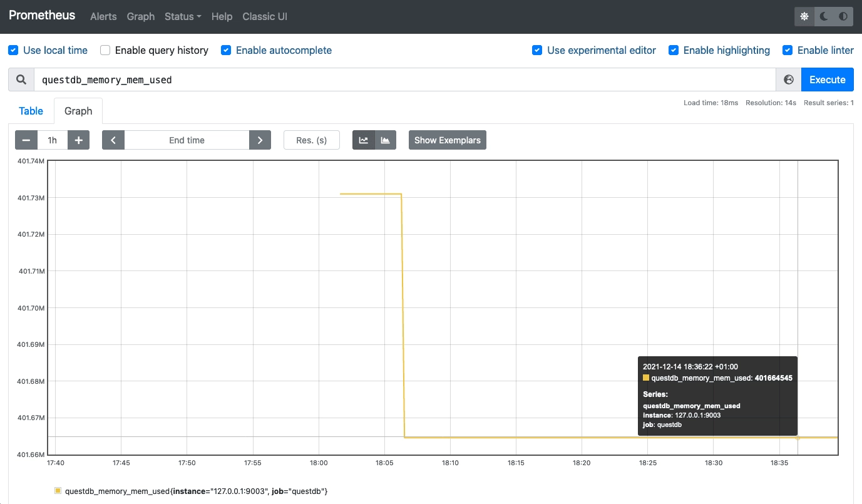The image size is (862, 504).
Task: Shift graph to earlier time with left chevron
Action: coord(113,140)
